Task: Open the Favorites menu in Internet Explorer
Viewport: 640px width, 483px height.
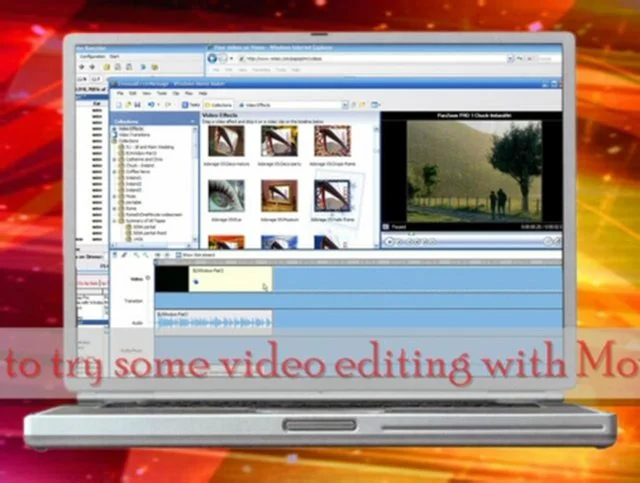Action: pyautogui.click(x=261, y=70)
